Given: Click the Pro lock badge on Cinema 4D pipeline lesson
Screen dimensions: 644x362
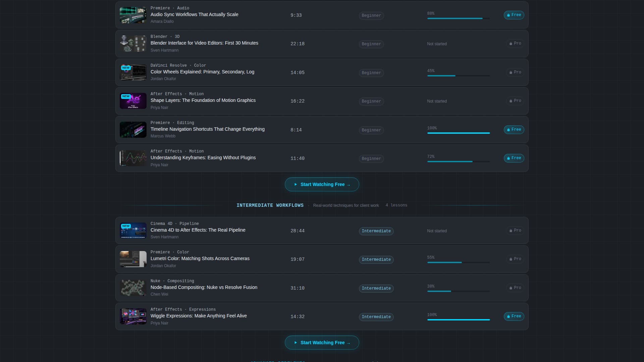Looking at the screenshot, I should [x=515, y=231].
